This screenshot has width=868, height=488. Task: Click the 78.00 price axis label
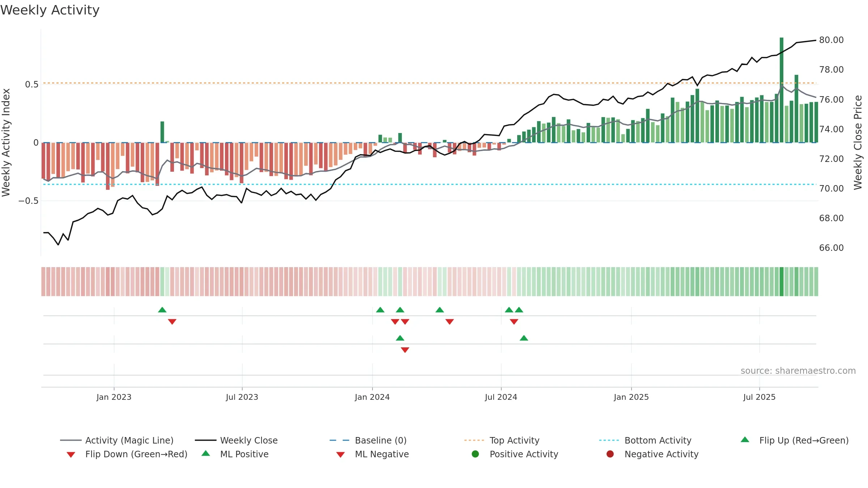831,70
